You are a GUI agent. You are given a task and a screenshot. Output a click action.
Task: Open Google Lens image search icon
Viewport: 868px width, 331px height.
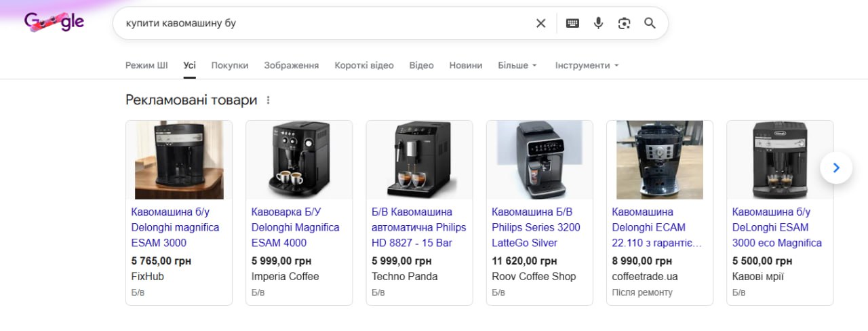624,23
